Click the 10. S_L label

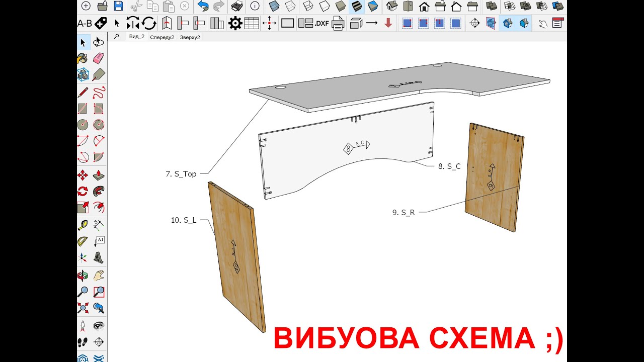[x=184, y=220]
